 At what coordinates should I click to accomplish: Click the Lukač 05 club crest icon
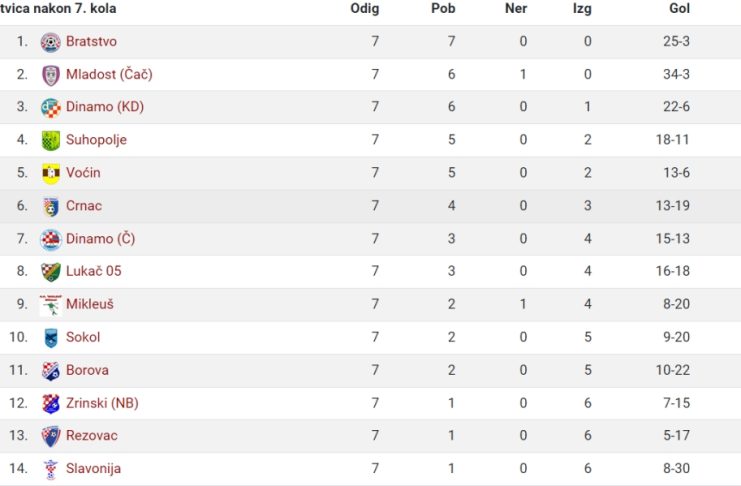click(51, 272)
